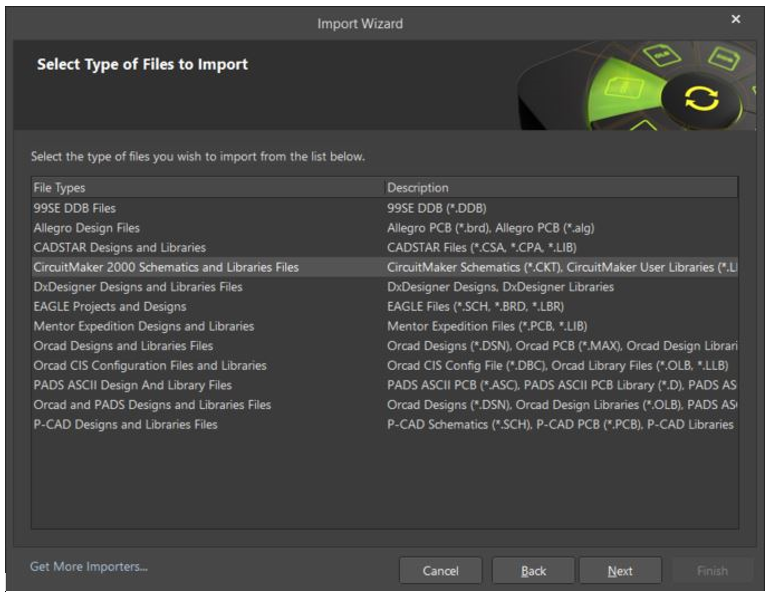Image resolution: width=773 pixels, height=598 pixels.
Task: Select Orcad and PADS Designs and Libraries Files
Action: pos(152,405)
